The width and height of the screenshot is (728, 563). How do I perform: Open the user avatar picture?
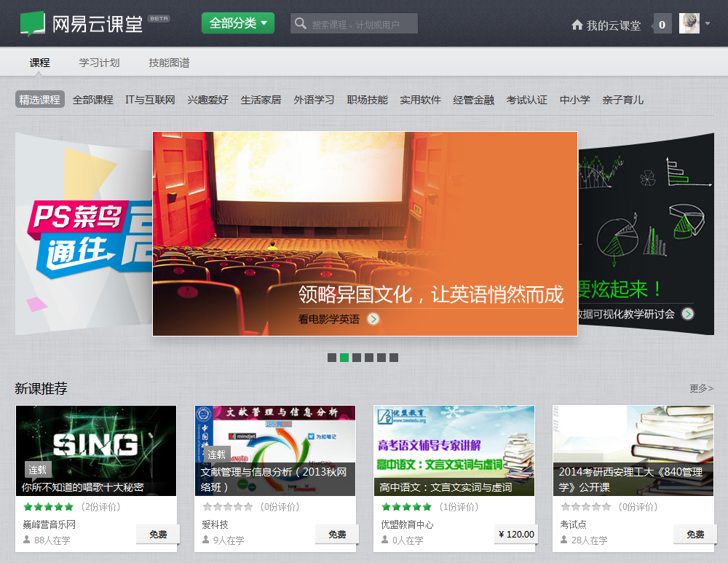[x=689, y=23]
